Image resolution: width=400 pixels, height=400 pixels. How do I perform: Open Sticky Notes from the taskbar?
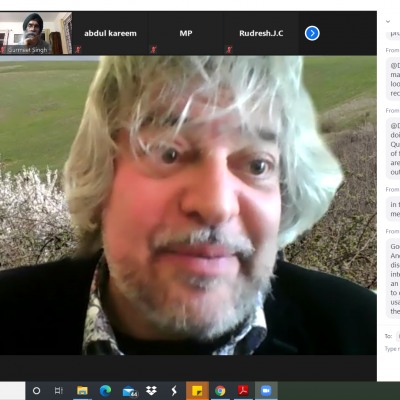(x=197, y=391)
